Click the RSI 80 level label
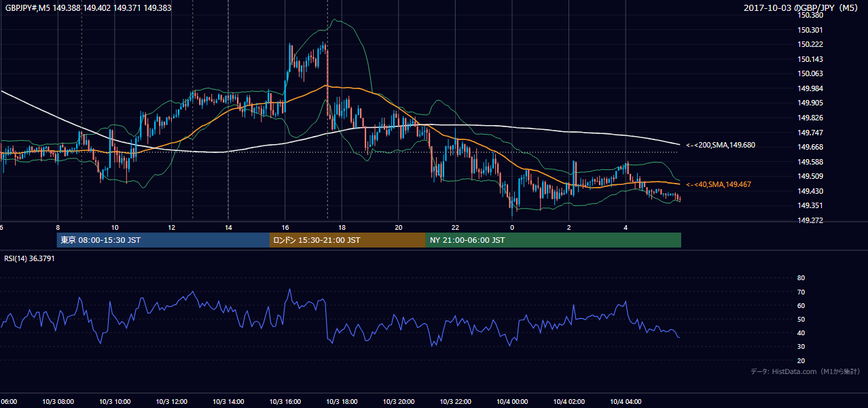 801,278
